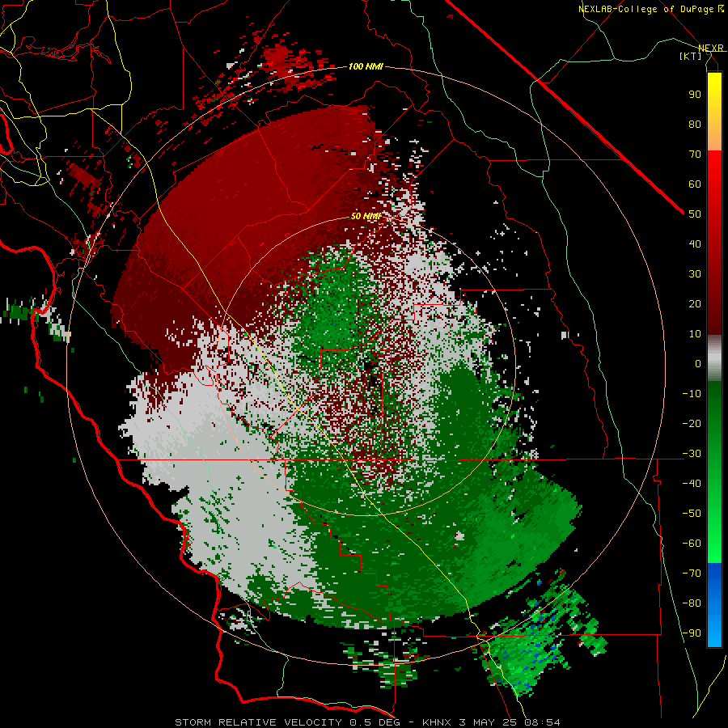Click the -50 value on the velocity scale
Viewport: 728px width, 728px height.
click(692, 514)
